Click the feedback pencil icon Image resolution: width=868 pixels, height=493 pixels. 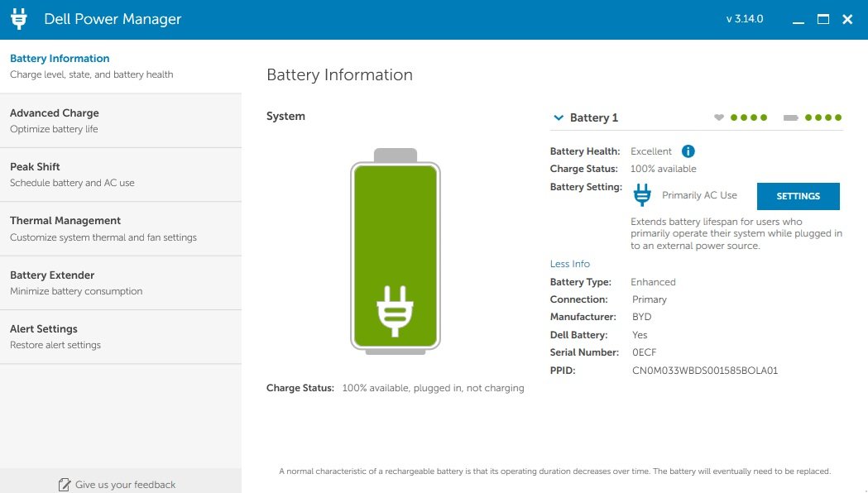point(65,485)
